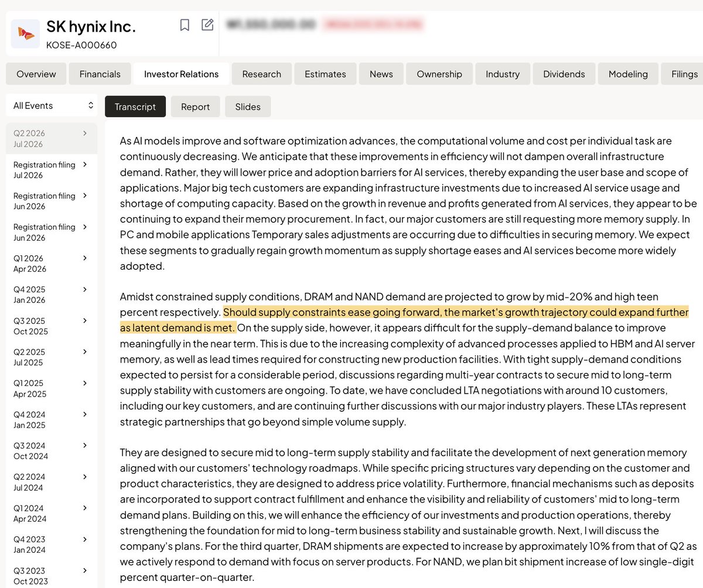This screenshot has width=703, height=588.
Task: Click the bookmark icon beside SK hynix Inc.
Action: 185,25
